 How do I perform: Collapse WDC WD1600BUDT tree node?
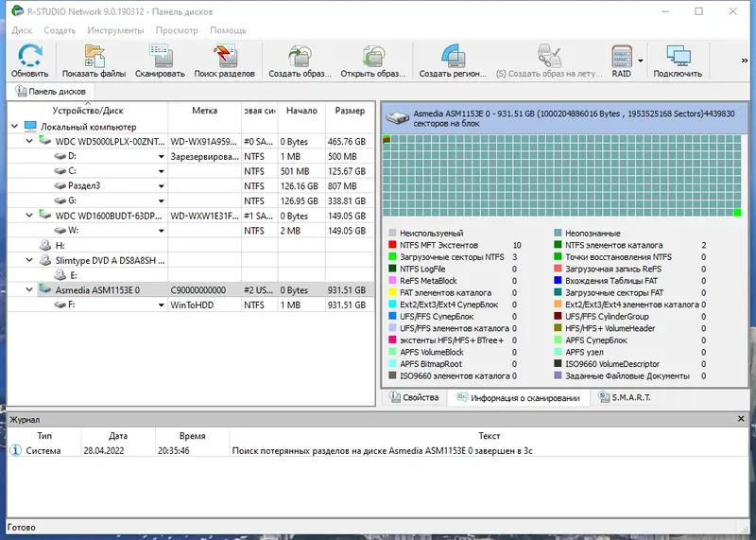pyautogui.click(x=29, y=216)
